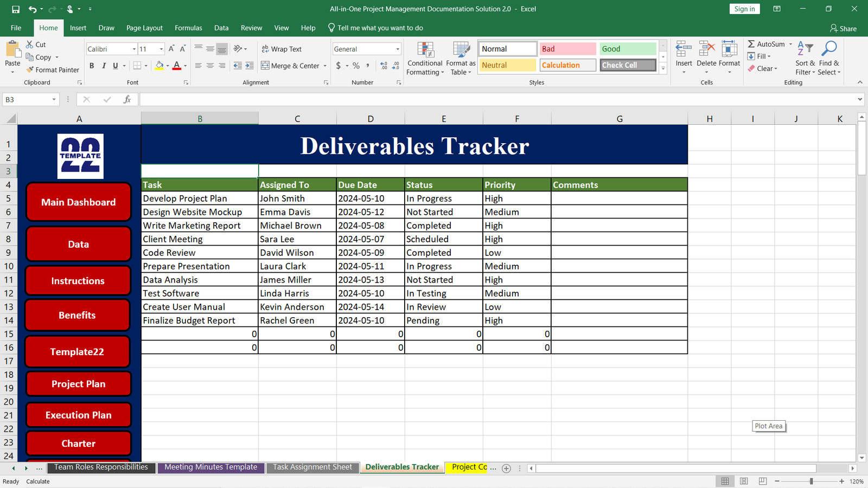The width and height of the screenshot is (868, 488).
Task: Click AutoSum sigma button
Action: pos(766,44)
